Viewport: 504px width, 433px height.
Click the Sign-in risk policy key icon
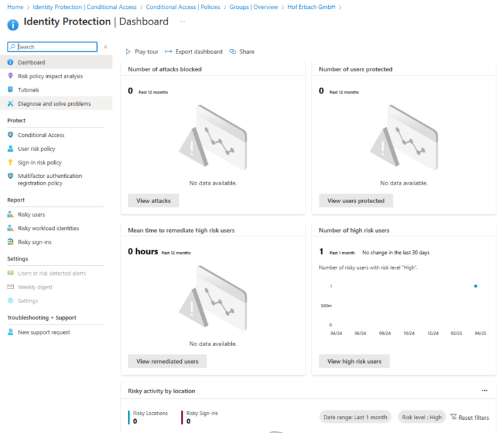tap(11, 162)
